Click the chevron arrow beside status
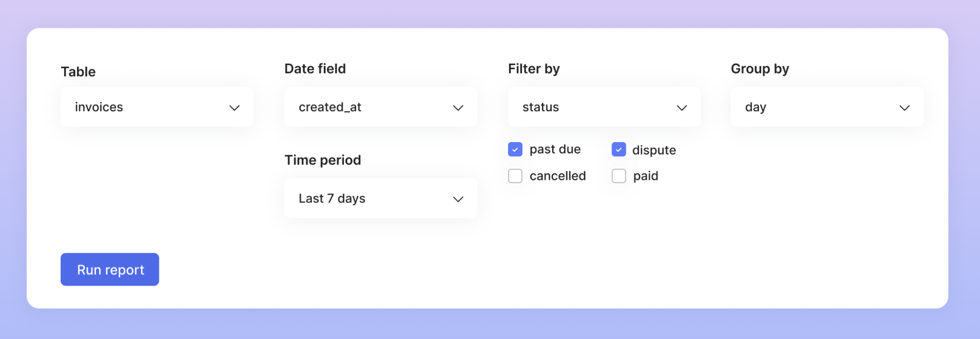Viewport: 980px width, 339px height. coord(682,108)
